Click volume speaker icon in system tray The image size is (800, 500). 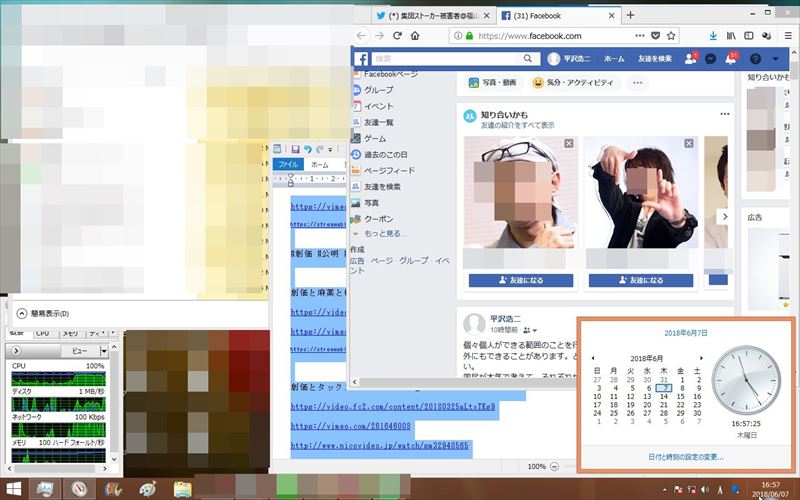click(705, 490)
